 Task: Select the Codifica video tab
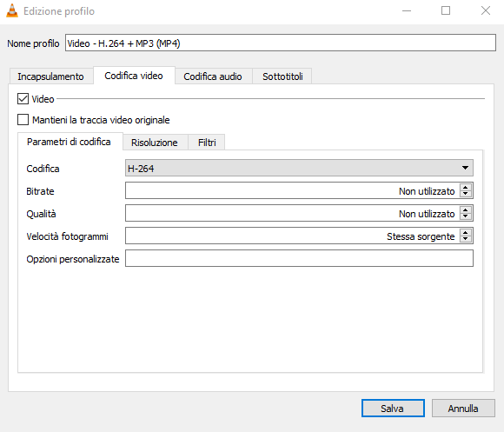click(134, 76)
